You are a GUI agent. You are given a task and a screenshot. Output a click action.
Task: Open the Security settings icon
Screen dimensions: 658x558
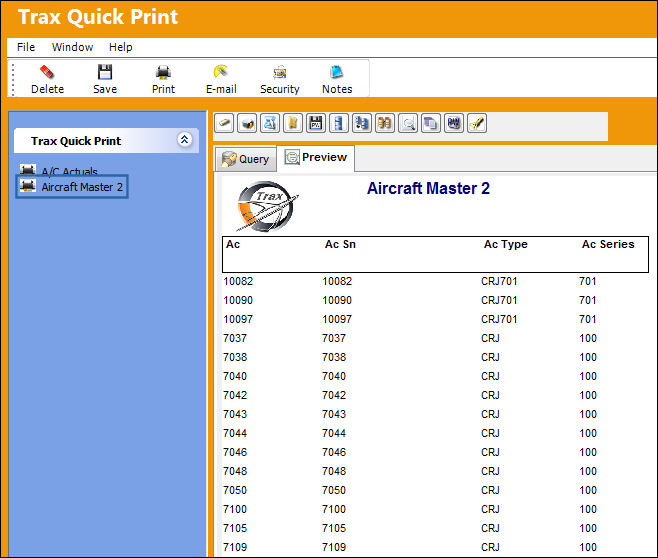pyautogui.click(x=279, y=72)
